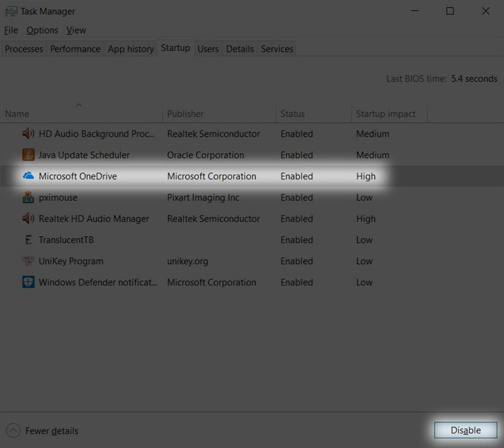504x448 pixels.
Task: Select the HD Audio Background Process speaker icon
Action: point(28,134)
